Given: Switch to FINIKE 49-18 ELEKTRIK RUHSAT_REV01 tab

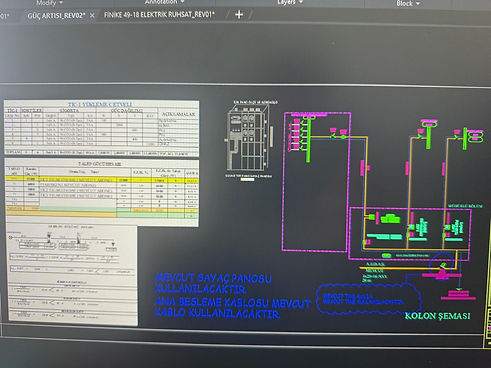Looking at the screenshot, I should point(159,15).
